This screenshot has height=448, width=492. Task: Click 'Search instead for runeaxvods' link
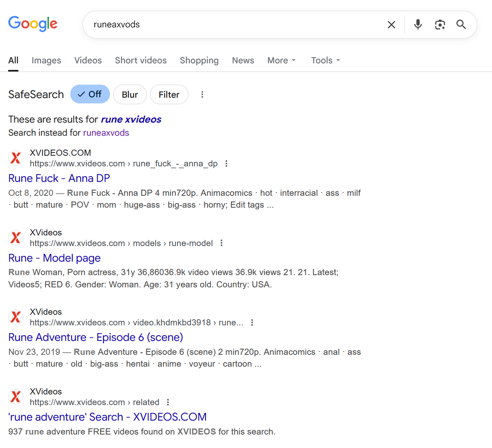106,133
